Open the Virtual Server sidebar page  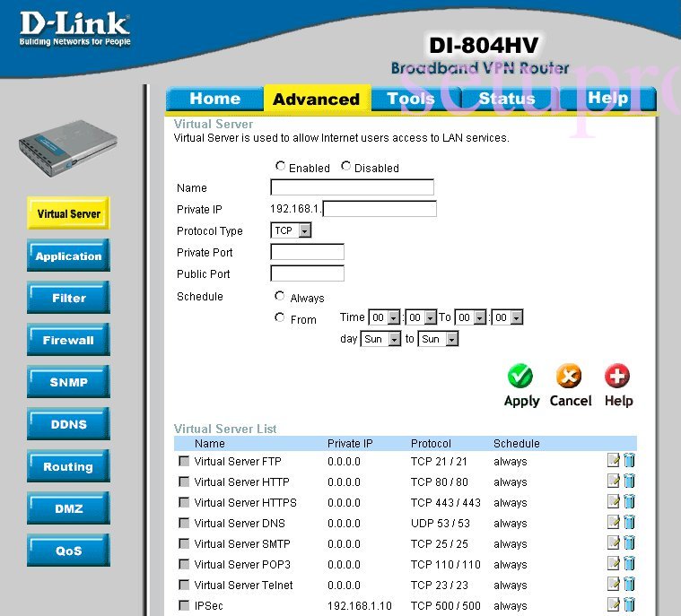pyautogui.click(x=68, y=213)
